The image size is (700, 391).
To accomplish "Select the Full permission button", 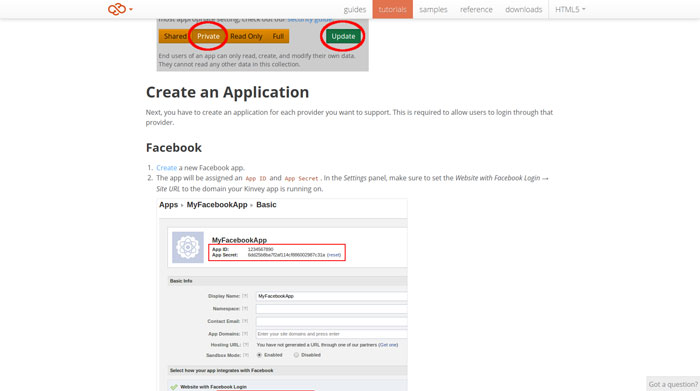I will (278, 36).
